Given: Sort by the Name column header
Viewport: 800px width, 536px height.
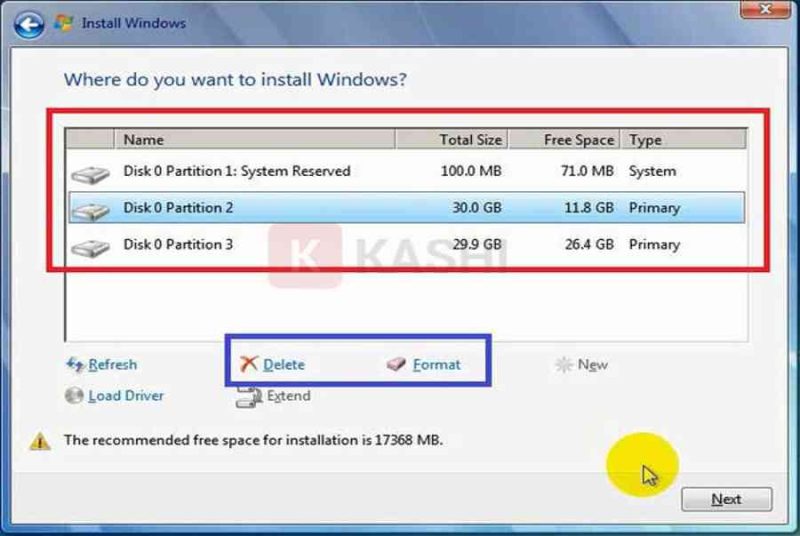Looking at the screenshot, I should 255,139.
